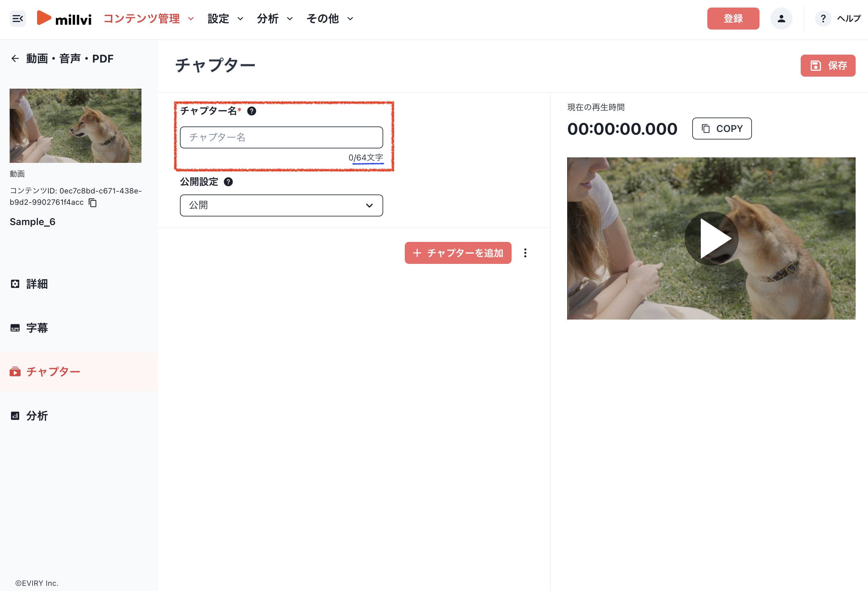Image resolution: width=868 pixels, height=591 pixels.
Task: Show help tooltip for 公開設定
Action: point(228,182)
